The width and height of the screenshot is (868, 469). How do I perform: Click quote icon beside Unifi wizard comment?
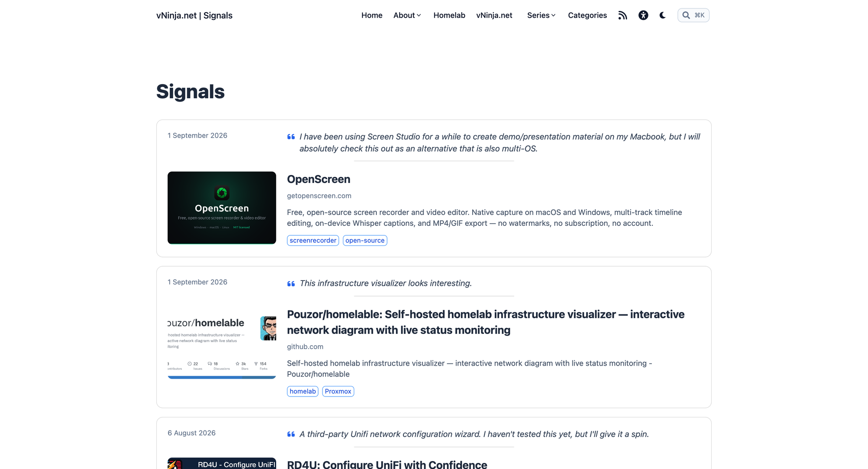[x=291, y=434]
